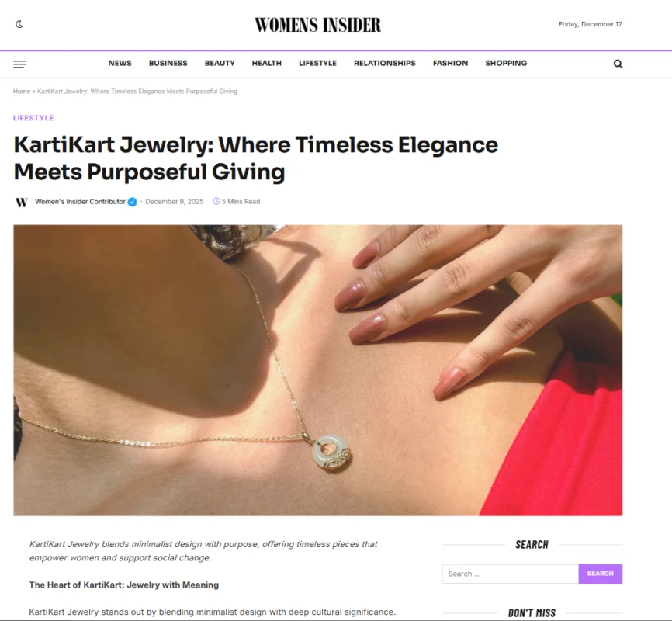Image resolution: width=672 pixels, height=621 pixels.
Task: Toggle dark mode with the moon icon
Action: [19, 24]
